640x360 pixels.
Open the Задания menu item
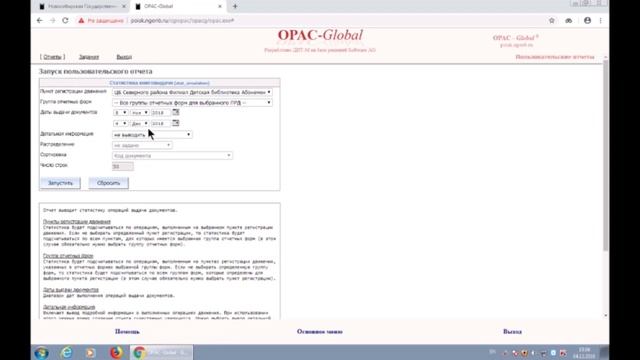pyautogui.click(x=89, y=57)
